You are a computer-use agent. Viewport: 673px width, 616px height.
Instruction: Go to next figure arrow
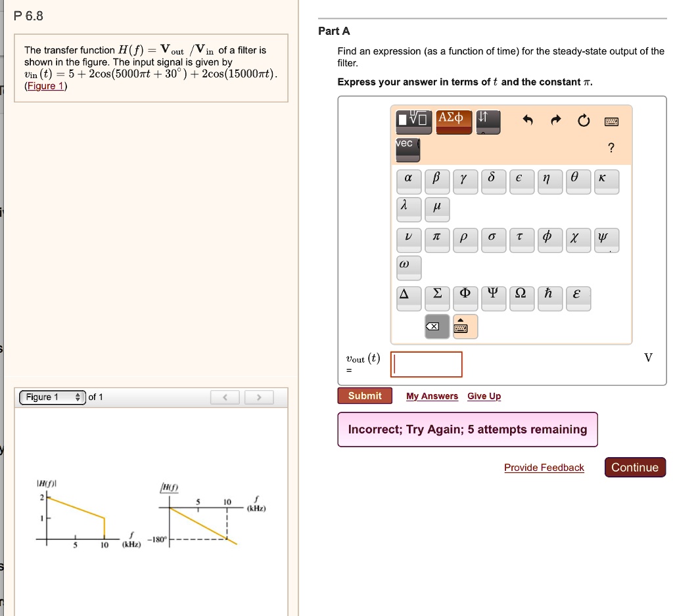point(259,397)
